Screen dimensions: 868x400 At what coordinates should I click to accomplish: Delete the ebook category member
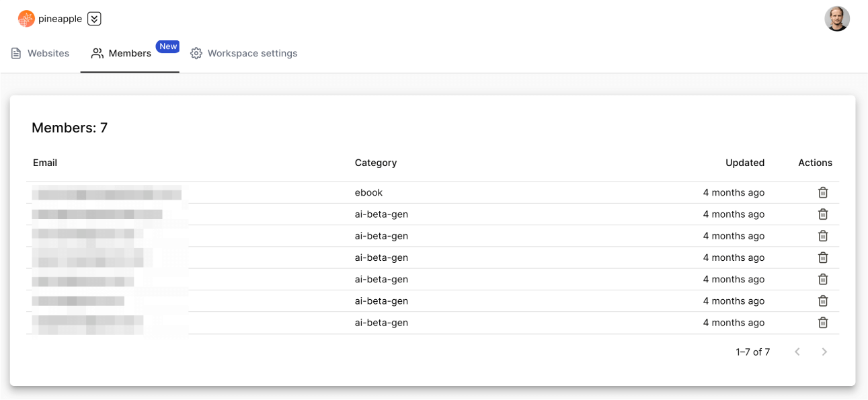[x=822, y=192]
